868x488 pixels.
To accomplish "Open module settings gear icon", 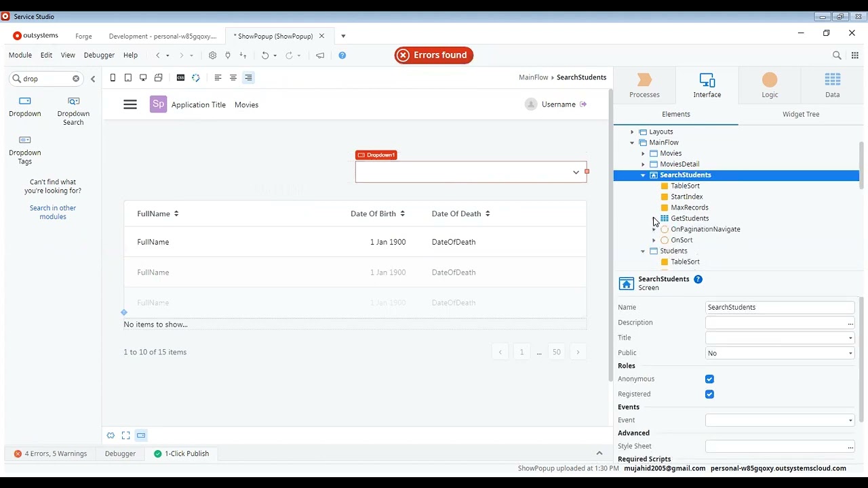I will (x=212, y=56).
